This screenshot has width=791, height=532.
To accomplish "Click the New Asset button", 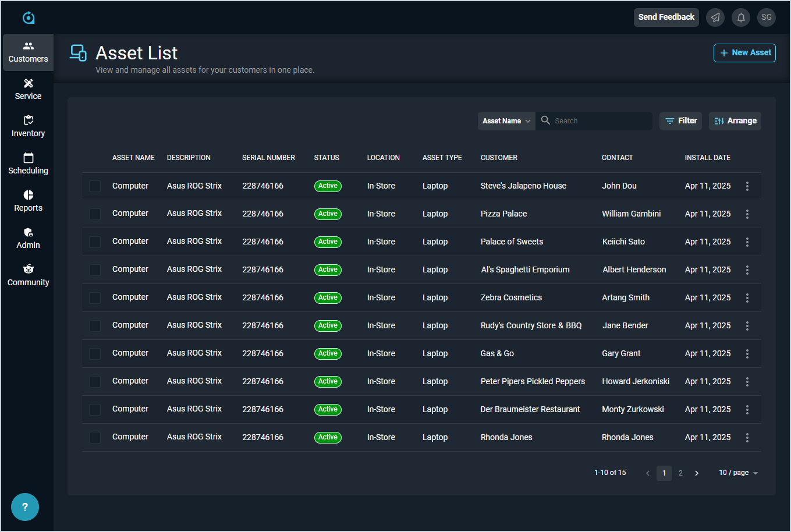I will [744, 53].
